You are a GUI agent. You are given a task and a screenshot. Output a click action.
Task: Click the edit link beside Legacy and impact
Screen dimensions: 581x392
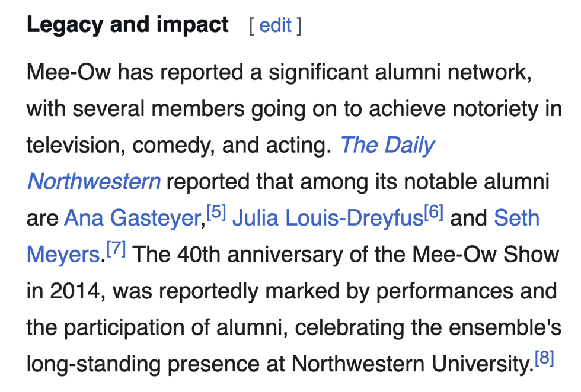point(275,25)
